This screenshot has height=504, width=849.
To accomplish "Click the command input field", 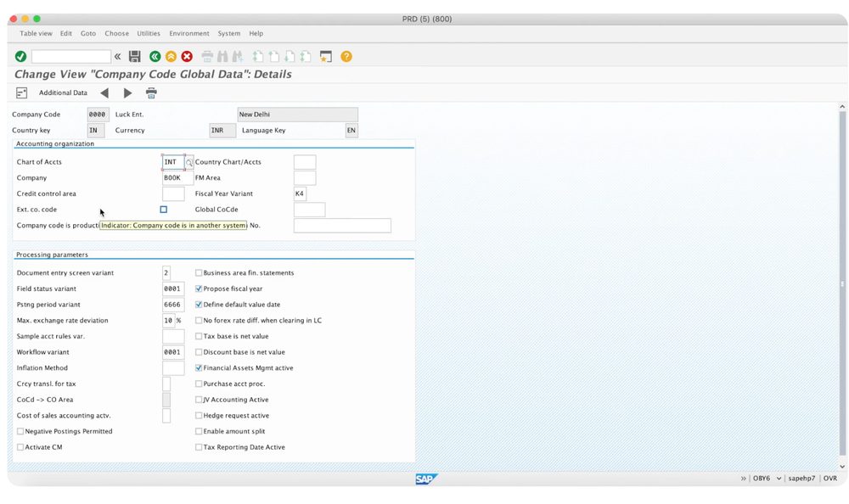I will click(71, 56).
